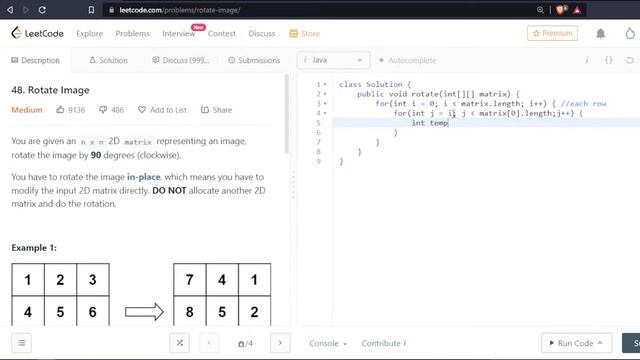Click the //each row comment
640x360 pixels.
584,104
